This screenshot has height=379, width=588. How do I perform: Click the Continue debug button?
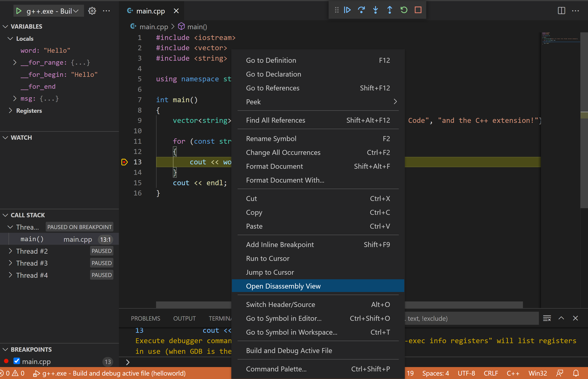tap(347, 10)
